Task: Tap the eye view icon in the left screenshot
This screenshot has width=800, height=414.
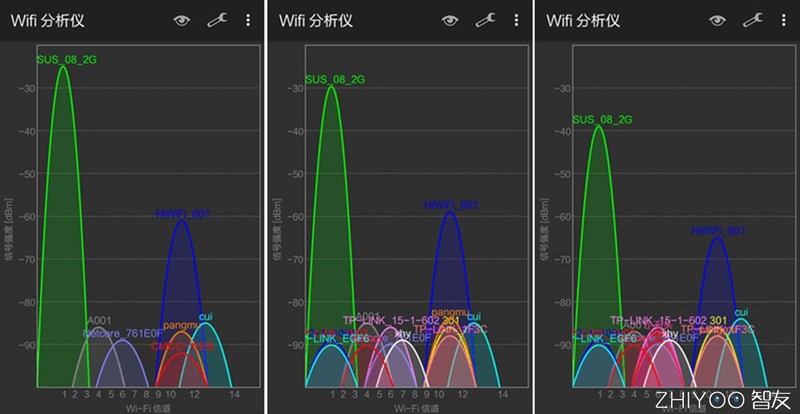Action: [x=182, y=20]
